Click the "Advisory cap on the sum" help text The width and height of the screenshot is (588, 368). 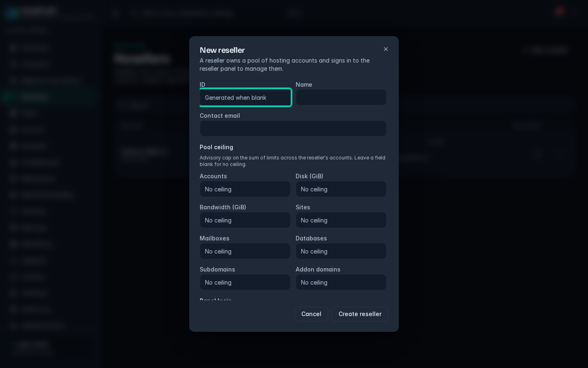point(292,161)
